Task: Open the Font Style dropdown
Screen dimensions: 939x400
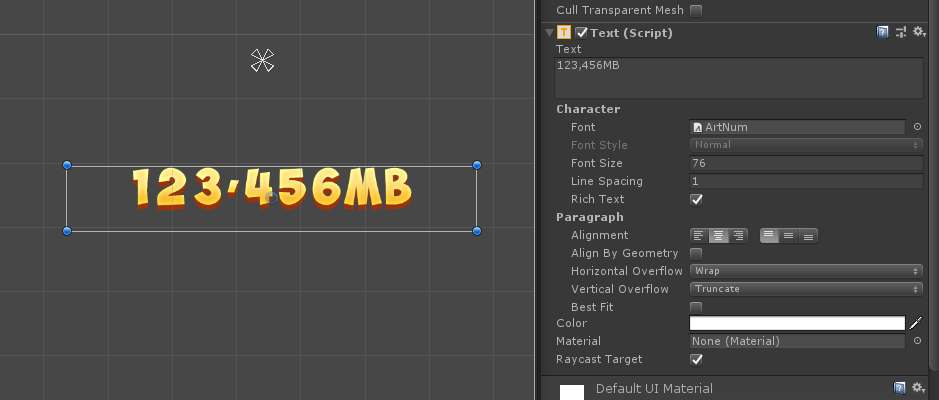Action: 806,145
